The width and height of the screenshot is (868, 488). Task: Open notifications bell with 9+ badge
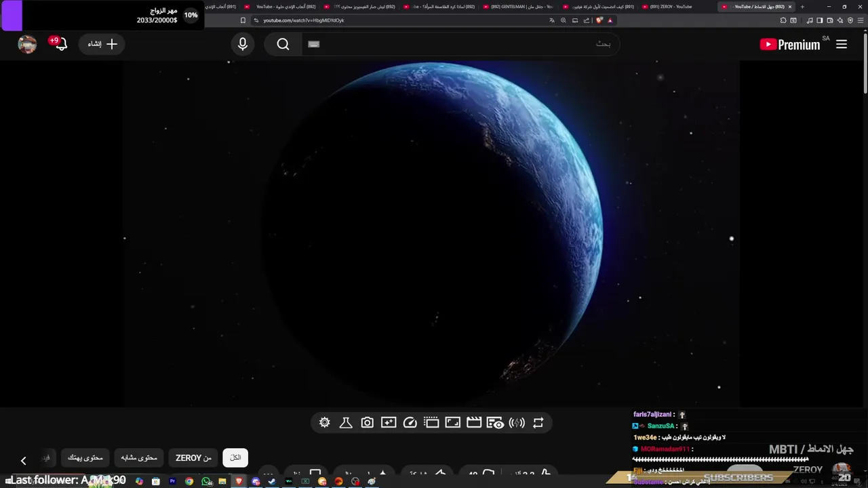(60, 44)
